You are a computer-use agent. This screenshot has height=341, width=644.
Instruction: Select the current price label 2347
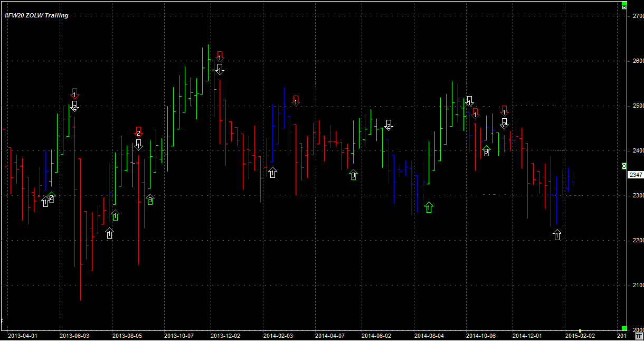[636, 175]
